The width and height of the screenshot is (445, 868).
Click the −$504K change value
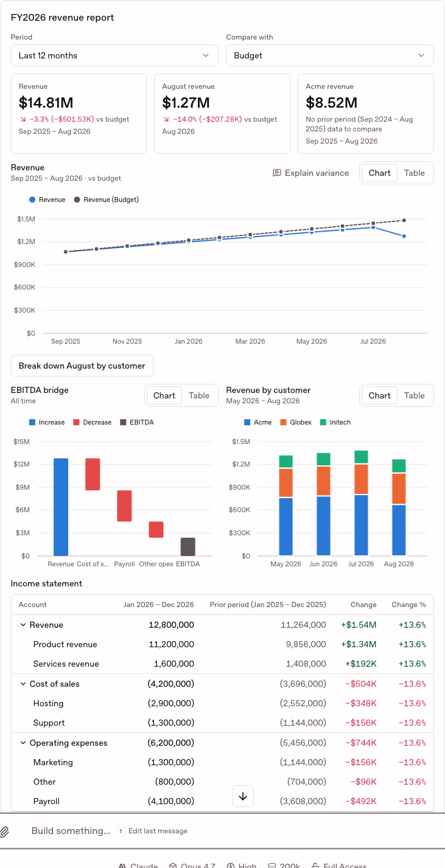361,684
